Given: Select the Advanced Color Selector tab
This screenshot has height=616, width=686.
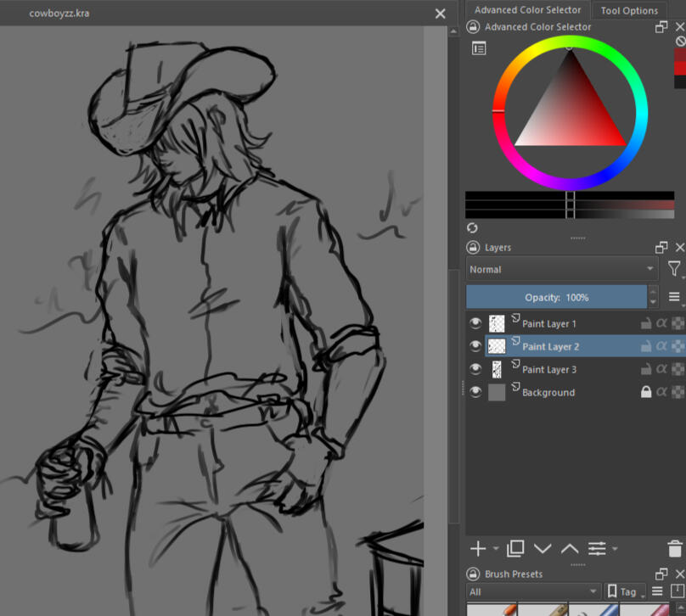Looking at the screenshot, I should click(527, 10).
